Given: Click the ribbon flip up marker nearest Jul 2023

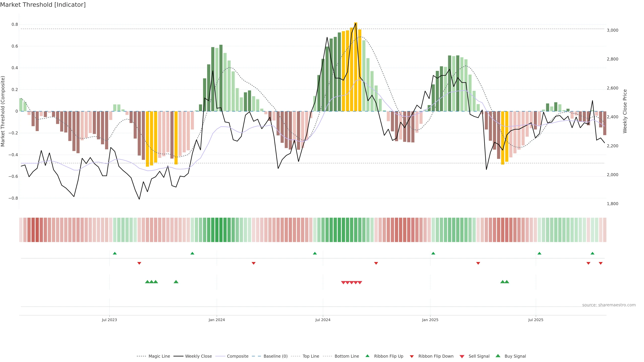Looking at the screenshot, I should pyautogui.click(x=115, y=253).
